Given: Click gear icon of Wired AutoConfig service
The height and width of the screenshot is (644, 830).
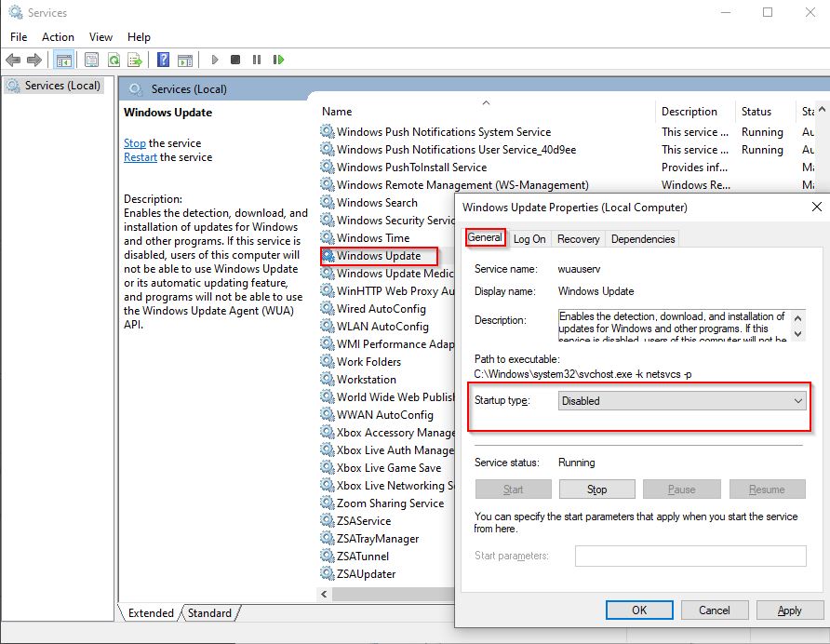Looking at the screenshot, I should pos(328,308).
